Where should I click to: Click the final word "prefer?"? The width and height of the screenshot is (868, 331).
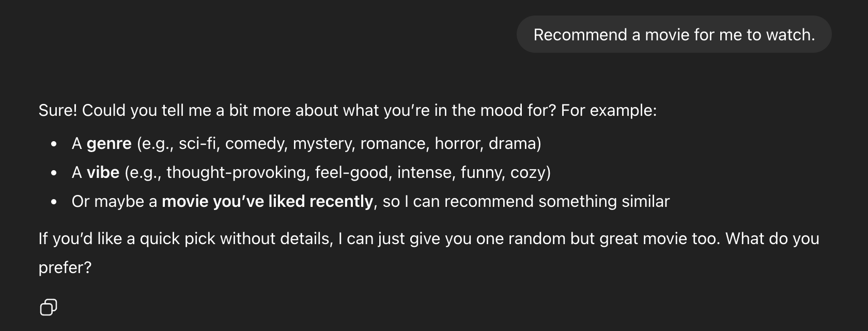click(x=65, y=267)
